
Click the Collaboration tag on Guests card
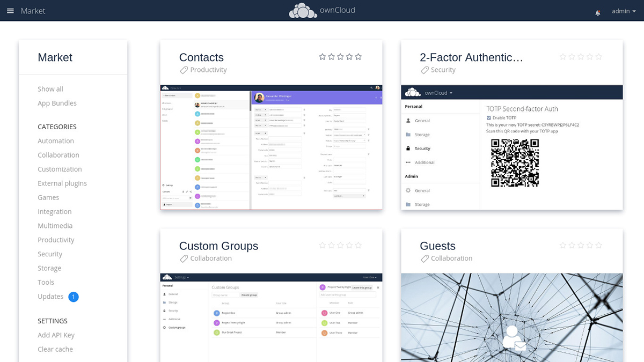click(x=426, y=258)
